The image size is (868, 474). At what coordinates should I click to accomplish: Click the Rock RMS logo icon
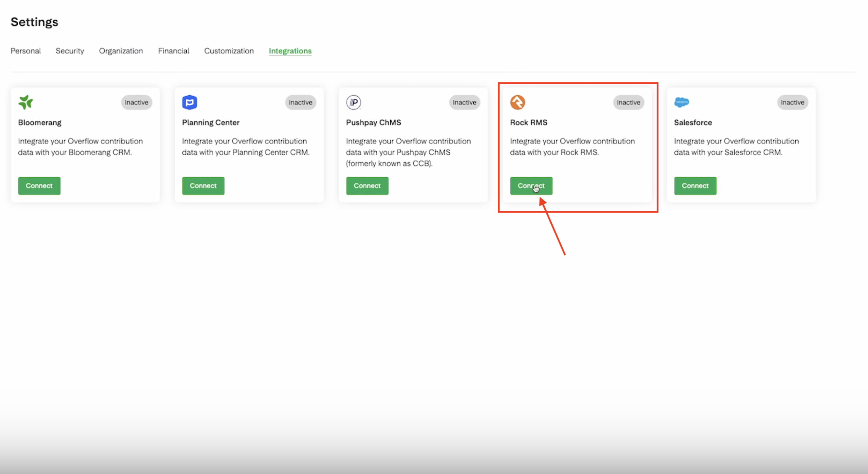[x=517, y=102]
